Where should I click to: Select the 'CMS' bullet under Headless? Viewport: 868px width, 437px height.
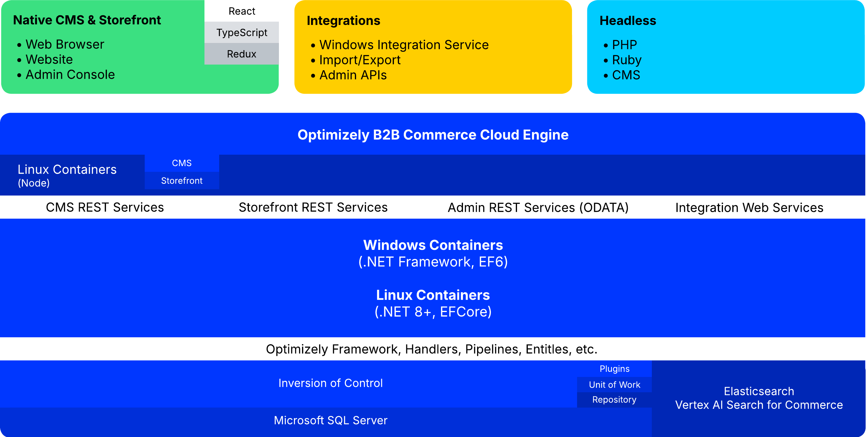pyautogui.click(x=626, y=75)
